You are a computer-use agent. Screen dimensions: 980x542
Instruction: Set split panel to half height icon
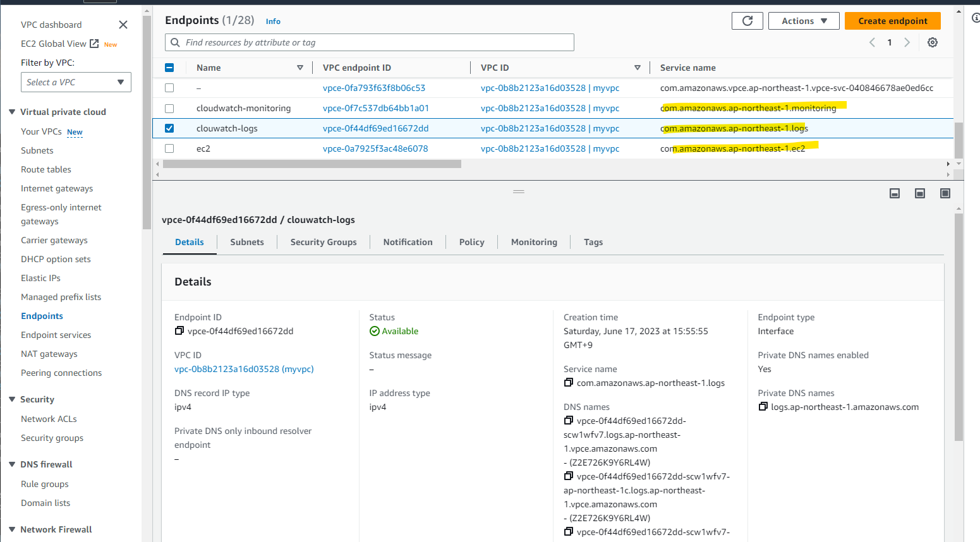coord(920,193)
